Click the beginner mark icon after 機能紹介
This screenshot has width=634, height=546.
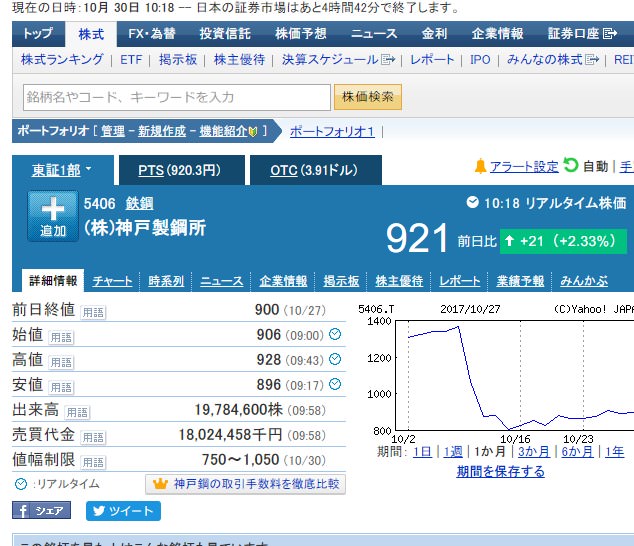pos(253,131)
